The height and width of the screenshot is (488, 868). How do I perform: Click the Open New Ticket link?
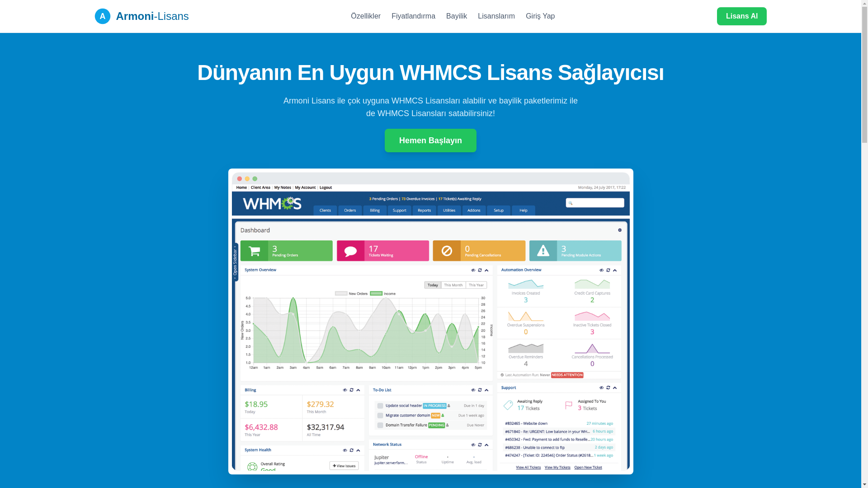click(x=588, y=467)
